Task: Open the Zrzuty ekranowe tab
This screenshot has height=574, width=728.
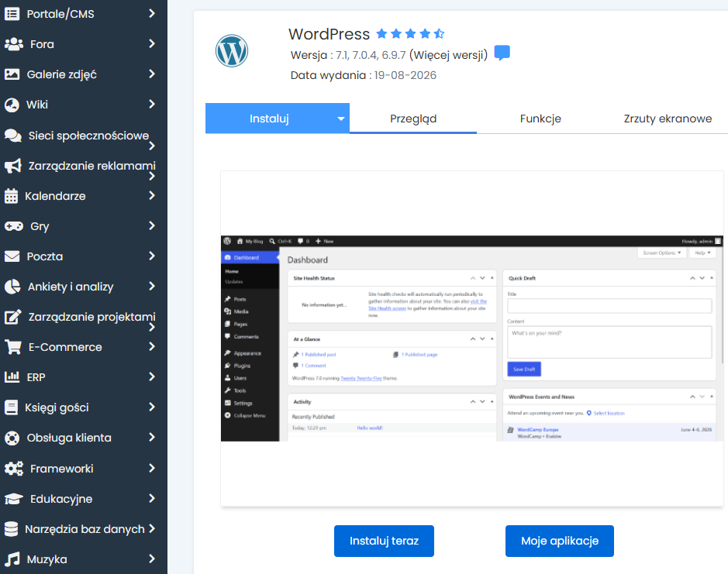Action: pyautogui.click(x=668, y=119)
